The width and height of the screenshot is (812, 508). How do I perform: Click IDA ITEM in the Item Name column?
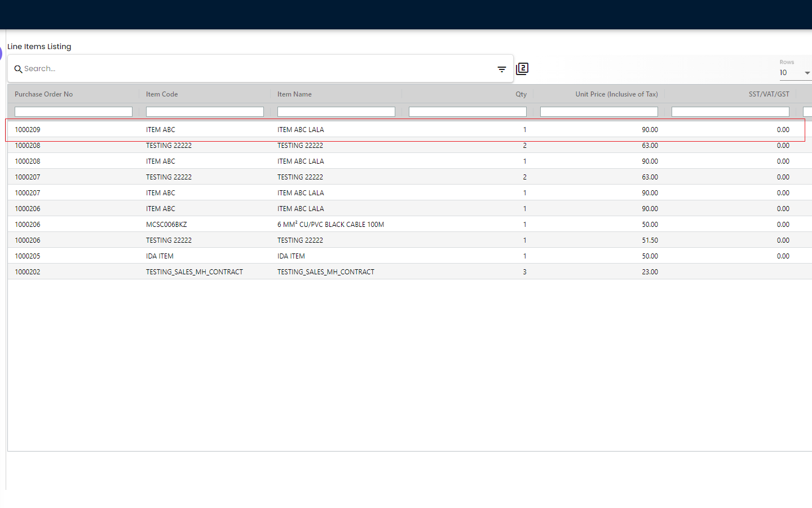[x=291, y=256]
